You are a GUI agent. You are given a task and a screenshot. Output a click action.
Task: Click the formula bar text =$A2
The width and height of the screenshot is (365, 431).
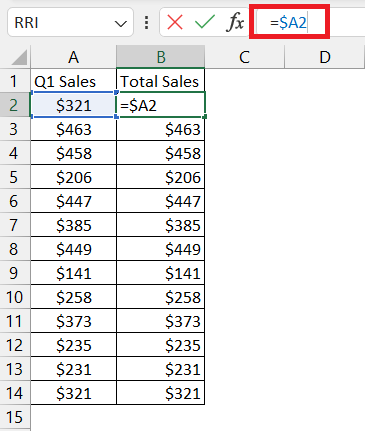(x=289, y=23)
